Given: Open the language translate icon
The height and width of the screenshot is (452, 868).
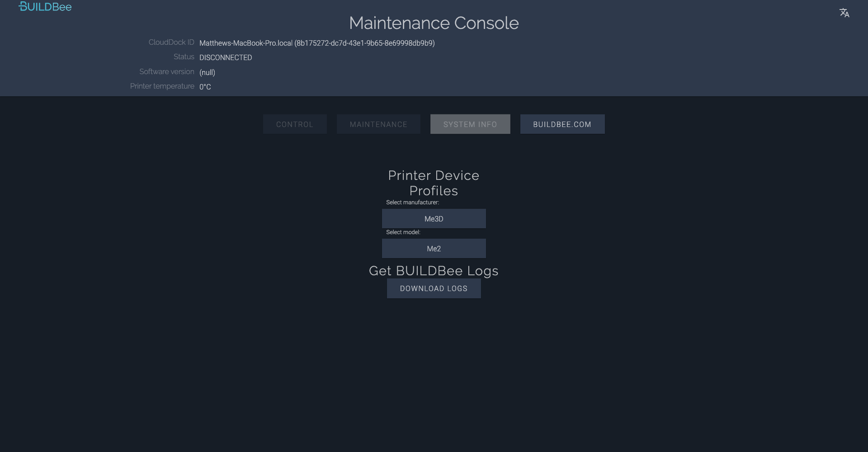Looking at the screenshot, I should click(x=844, y=13).
